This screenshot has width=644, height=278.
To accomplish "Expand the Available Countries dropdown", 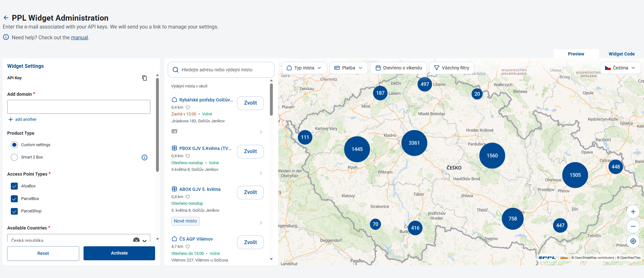I will 145,241.
